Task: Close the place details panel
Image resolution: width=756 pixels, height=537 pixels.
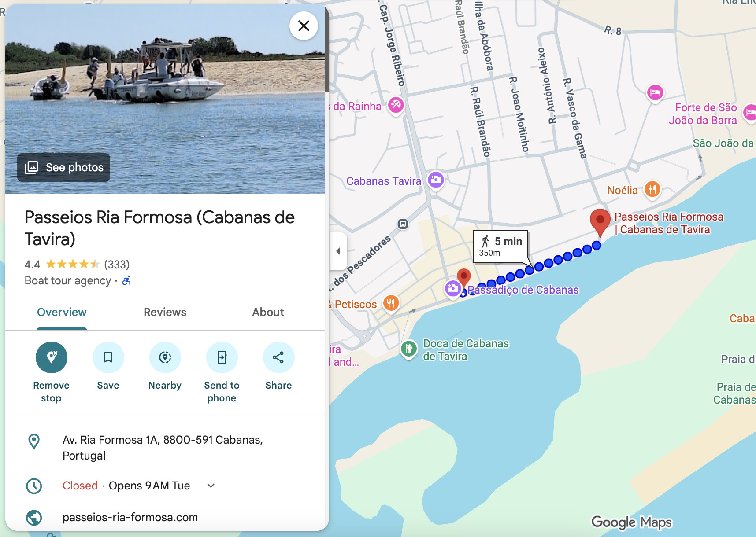Action: pyautogui.click(x=304, y=26)
